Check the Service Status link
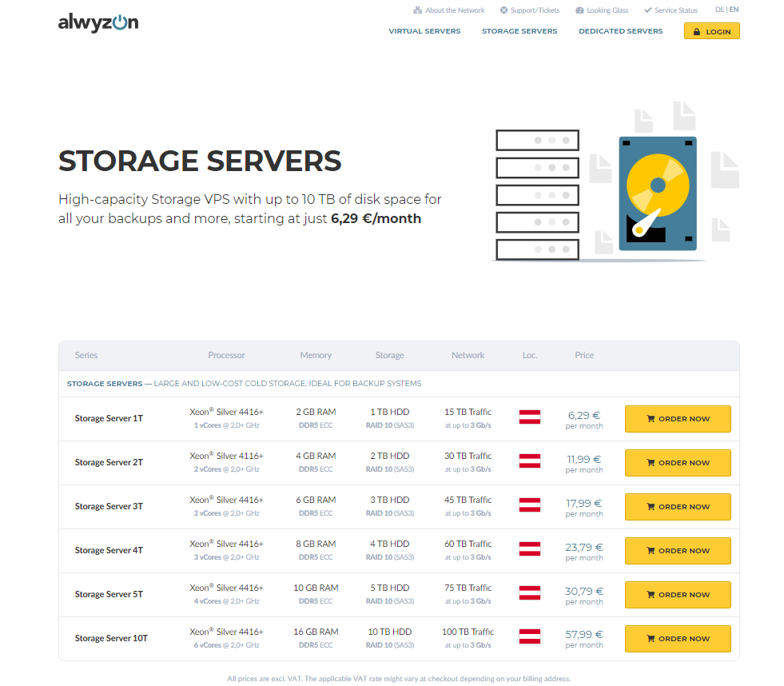Image resolution: width=784 pixels, height=686 pixels. 671,10
